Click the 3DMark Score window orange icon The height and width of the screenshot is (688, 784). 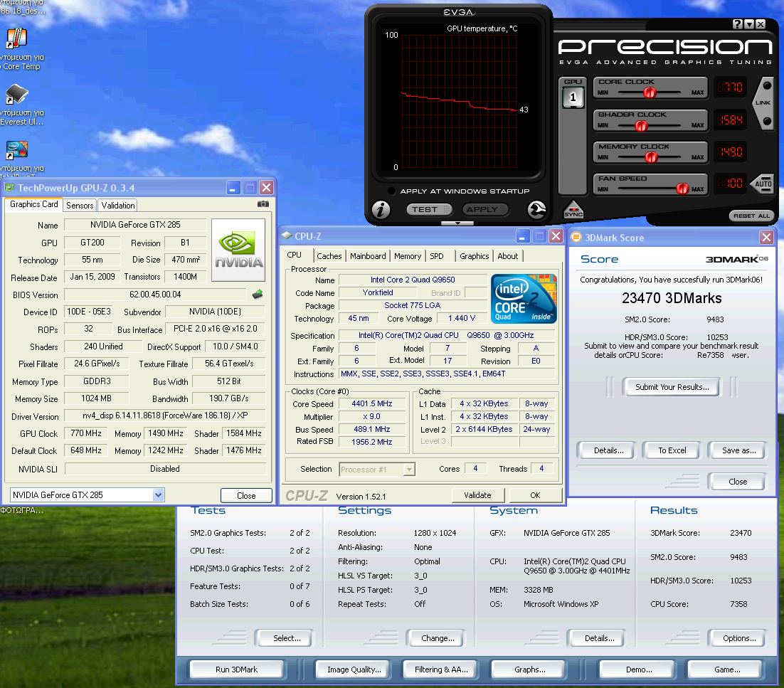pos(576,237)
